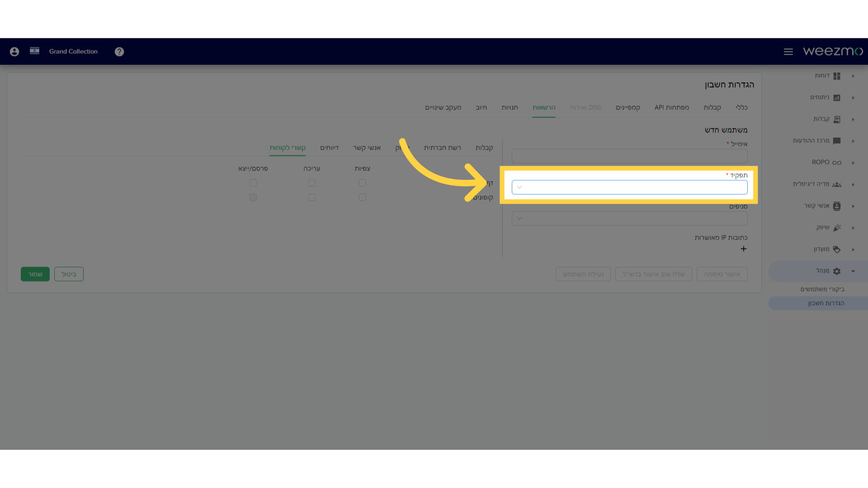The height and width of the screenshot is (488, 868).
Task: Expand the ניתוחים sidebar arrow
Action: 853,98
